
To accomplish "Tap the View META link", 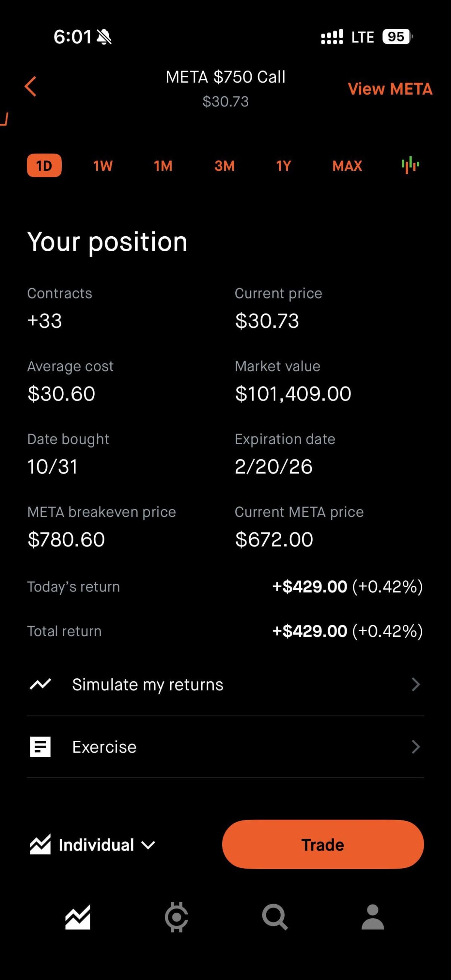I will pos(390,89).
